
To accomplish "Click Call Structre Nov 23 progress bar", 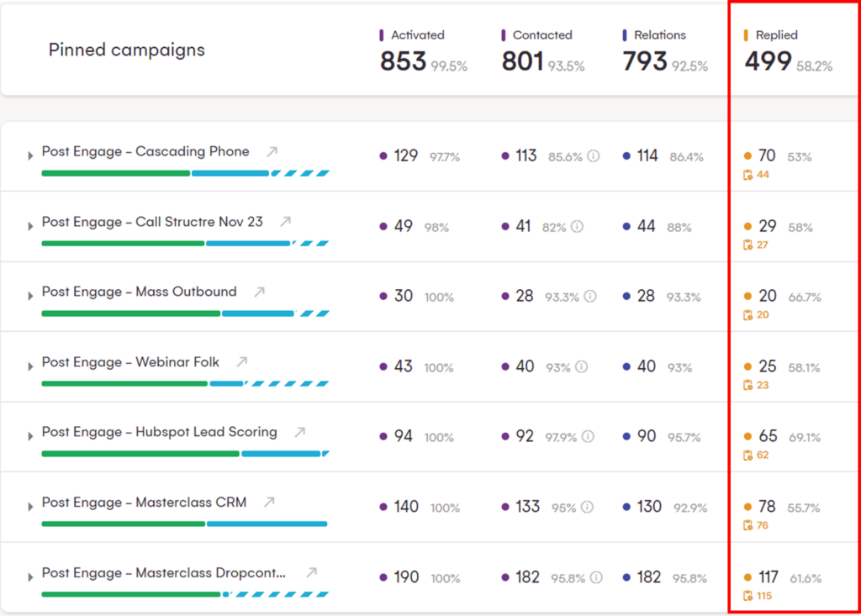I will coord(184,243).
